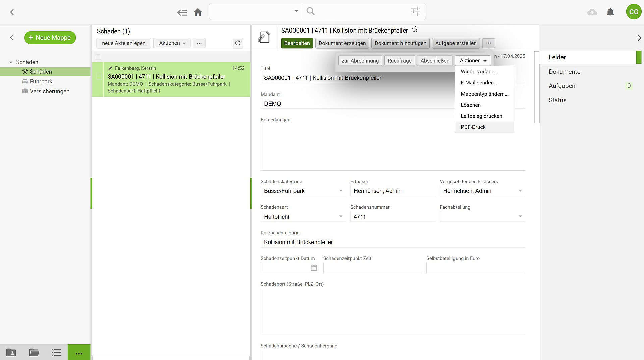The height and width of the screenshot is (360, 644).
Task: Go back with top-left arrow
Action: 12,12
